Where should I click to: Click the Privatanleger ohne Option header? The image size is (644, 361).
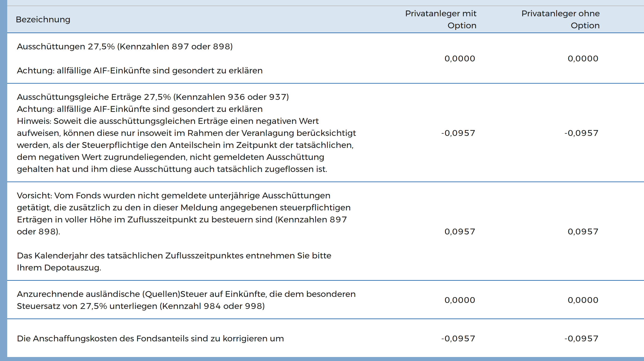point(560,19)
